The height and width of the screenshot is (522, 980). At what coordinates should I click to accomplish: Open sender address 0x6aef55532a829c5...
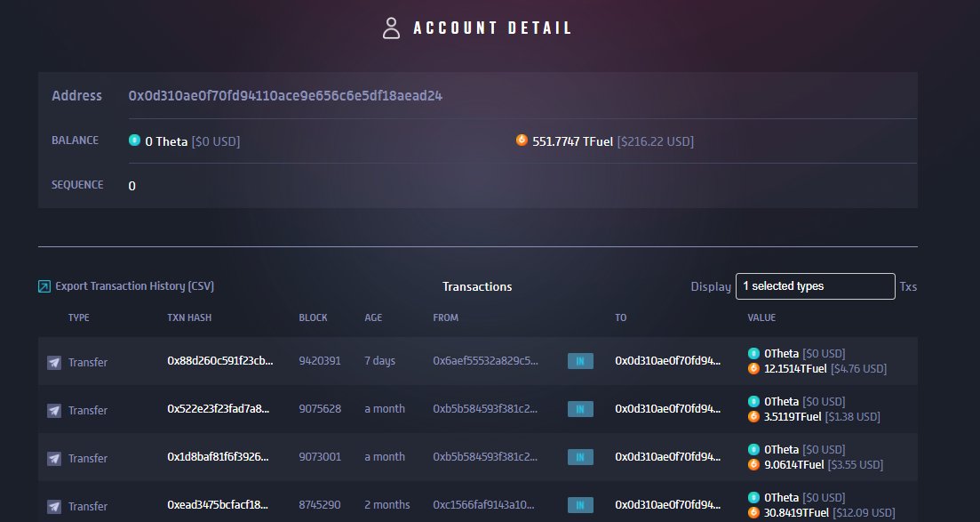(x=485, y=360)
